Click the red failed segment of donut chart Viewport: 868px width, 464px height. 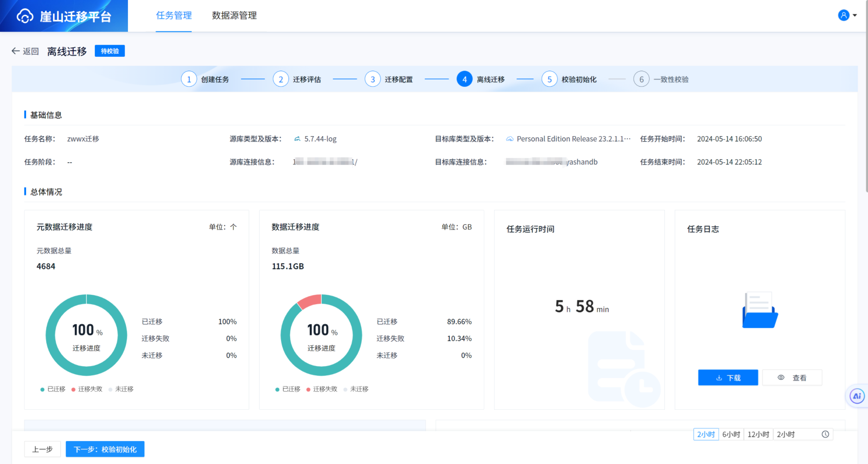(x=310, y=301)
